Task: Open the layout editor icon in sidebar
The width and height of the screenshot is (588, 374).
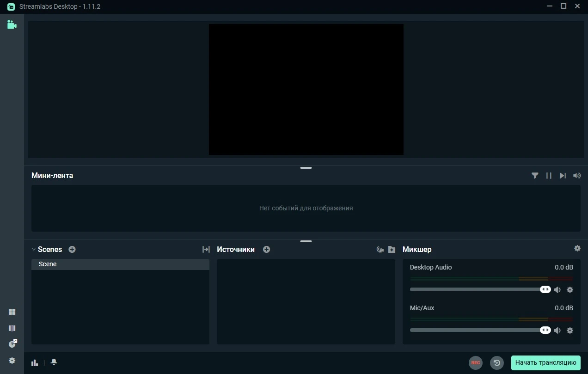Action: (12, 312)
